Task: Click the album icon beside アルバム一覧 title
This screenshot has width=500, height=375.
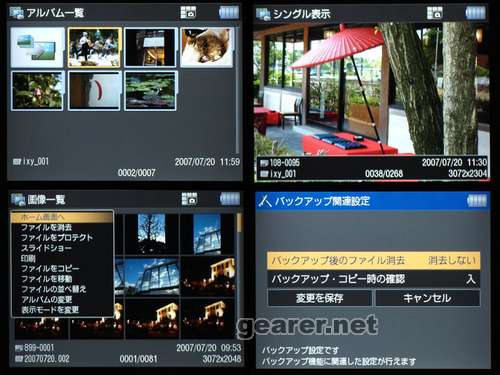Action: point(17,13)
